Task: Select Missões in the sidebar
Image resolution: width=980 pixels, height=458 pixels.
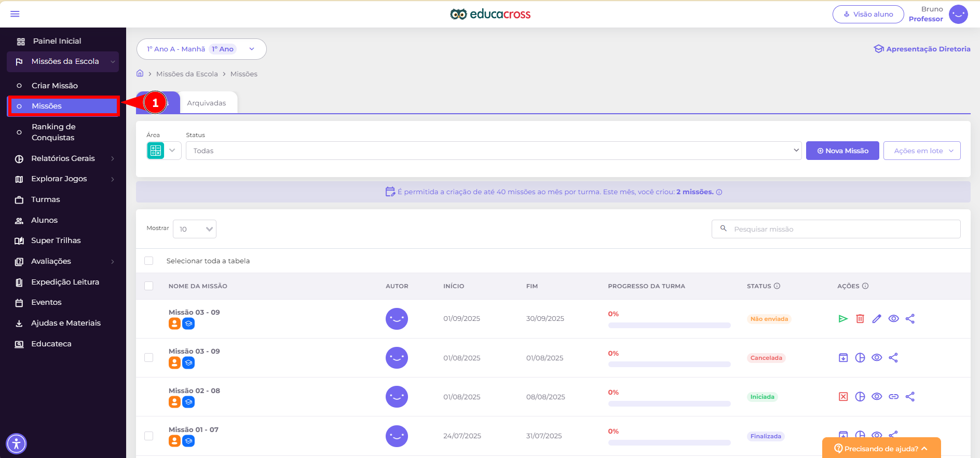Action: point(63,106)
